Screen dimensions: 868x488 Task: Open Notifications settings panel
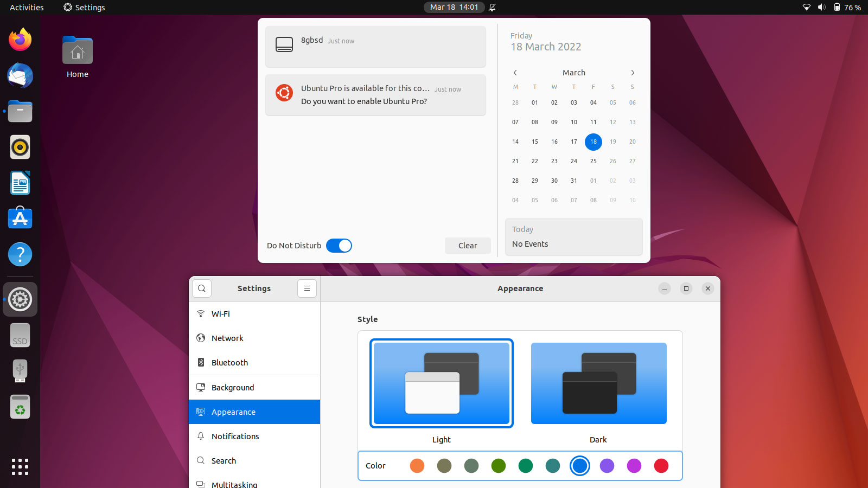[x=254, y=436]
